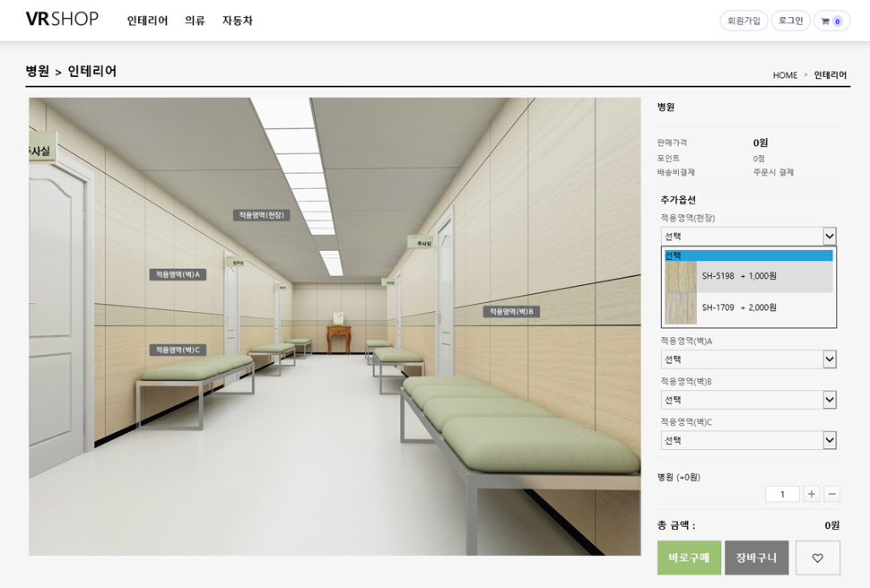Click the quantity input field

tap(782, 494)
